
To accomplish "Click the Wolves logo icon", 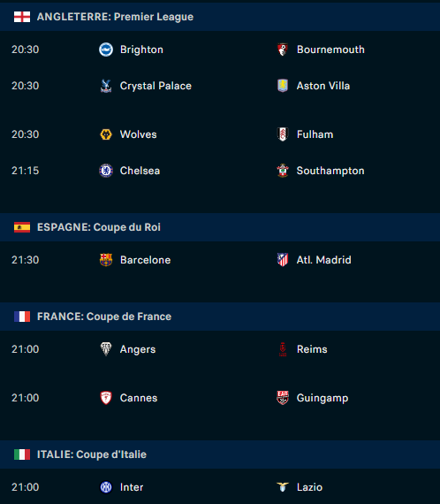I will tap(106, 134).
